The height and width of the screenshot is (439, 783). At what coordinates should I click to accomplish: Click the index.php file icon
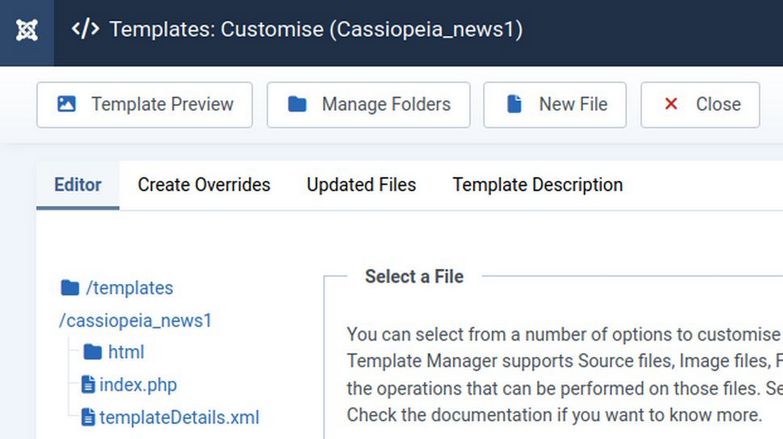coord(88,385)
